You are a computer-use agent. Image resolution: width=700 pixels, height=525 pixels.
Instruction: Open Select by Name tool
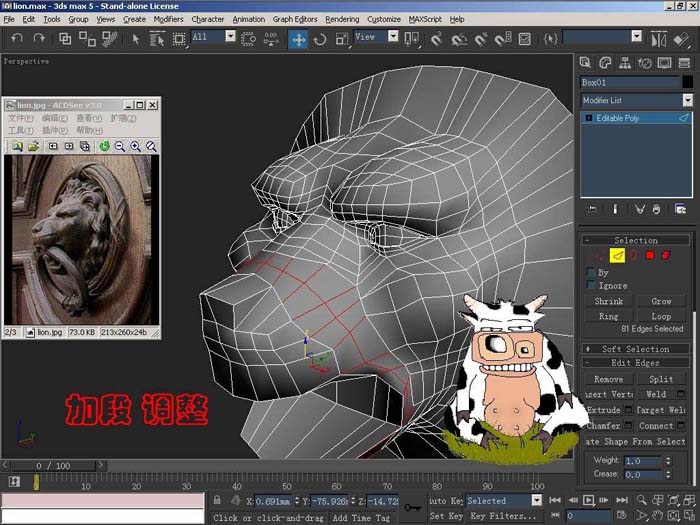157,39
